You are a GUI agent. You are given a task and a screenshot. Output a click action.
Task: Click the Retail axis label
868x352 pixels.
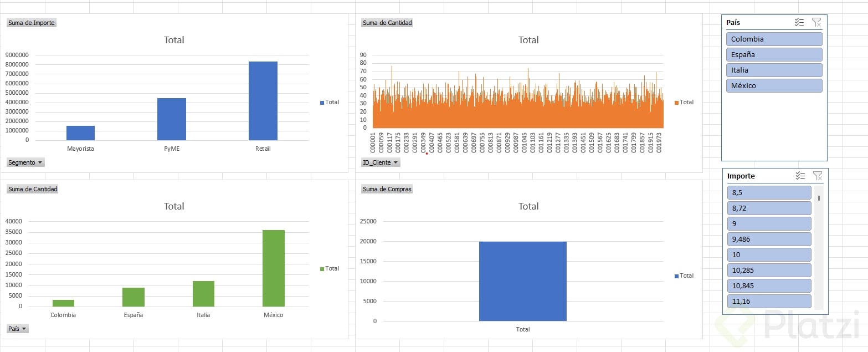(263, 149)
